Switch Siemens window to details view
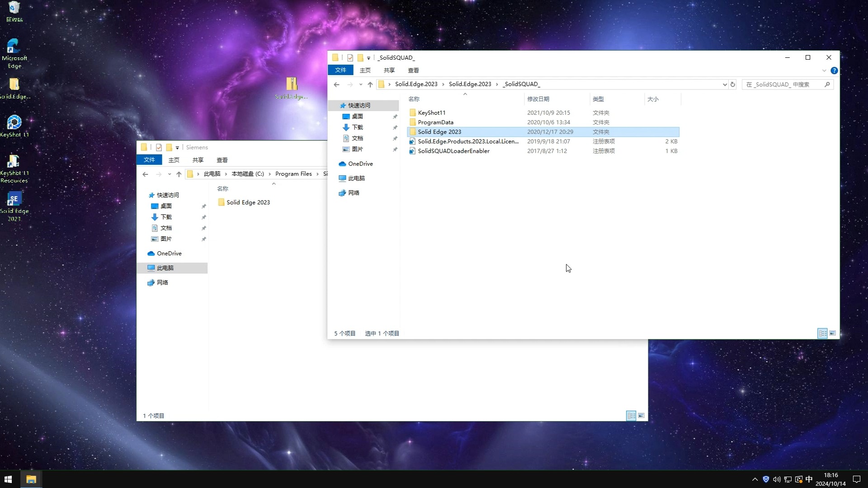The height and width of the screenshot is (488, 868). click(631, 416)
